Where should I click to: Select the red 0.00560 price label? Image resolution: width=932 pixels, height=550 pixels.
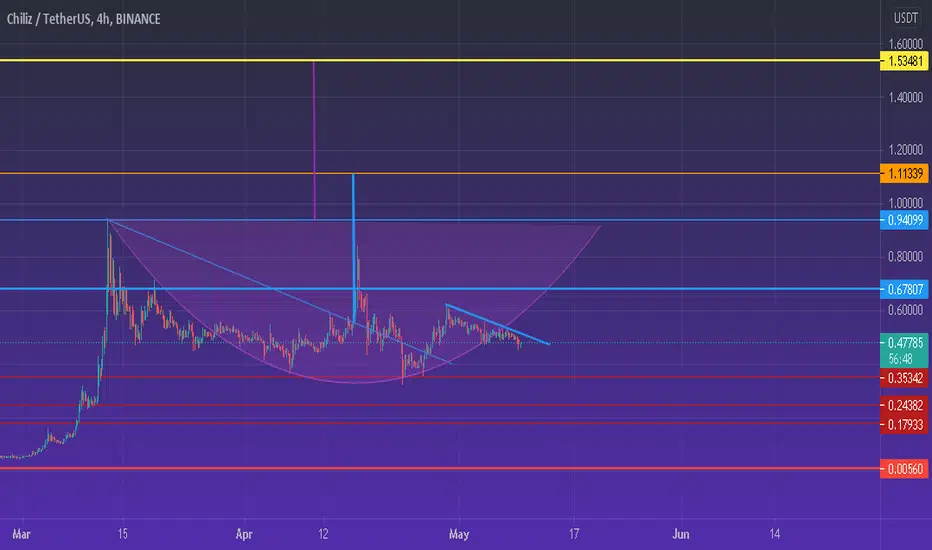pyautogui.click(x=904, y=469)
